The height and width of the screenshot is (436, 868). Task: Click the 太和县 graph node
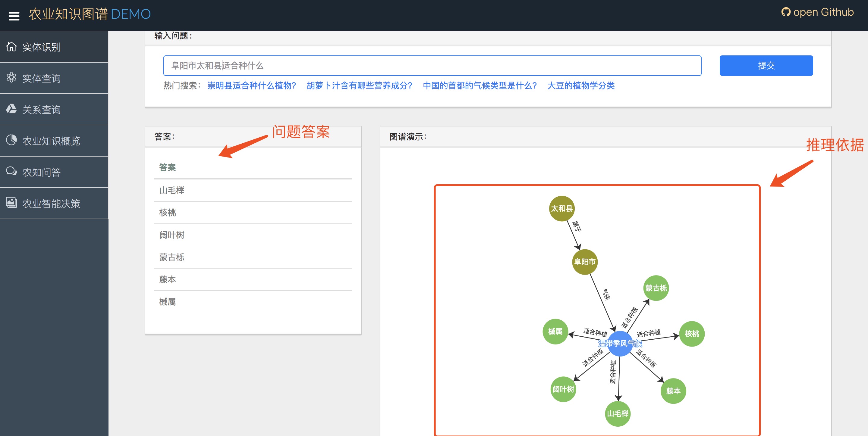coord(561,208)
